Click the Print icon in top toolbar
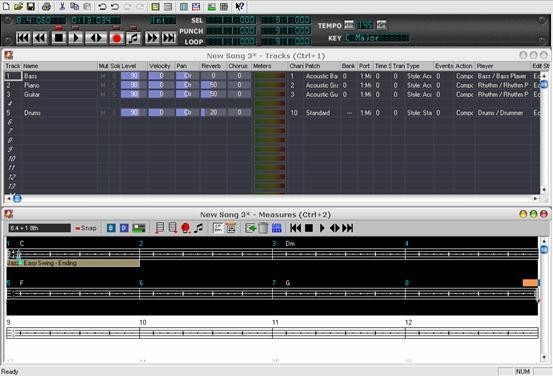 click(46, 6)
